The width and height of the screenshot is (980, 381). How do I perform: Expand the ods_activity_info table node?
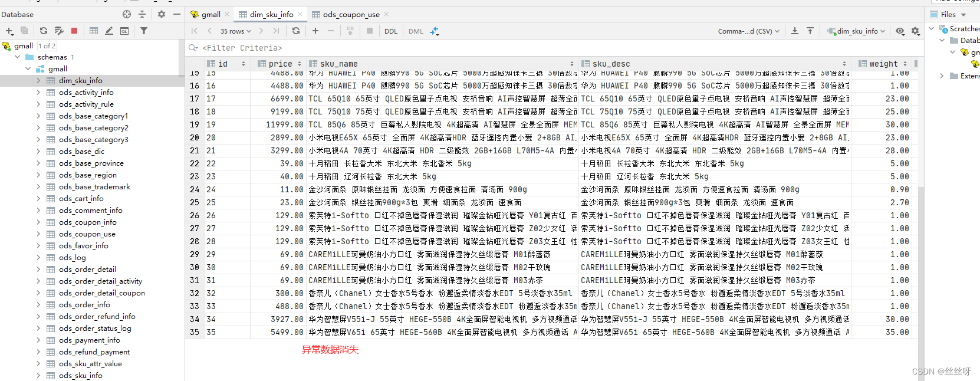(x=38, y=93)
